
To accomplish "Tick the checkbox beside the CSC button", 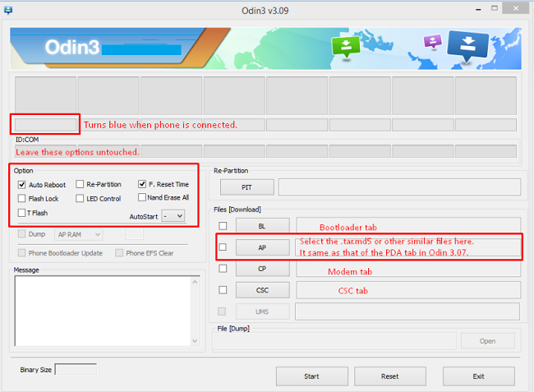I will click(x=223, y=290).
